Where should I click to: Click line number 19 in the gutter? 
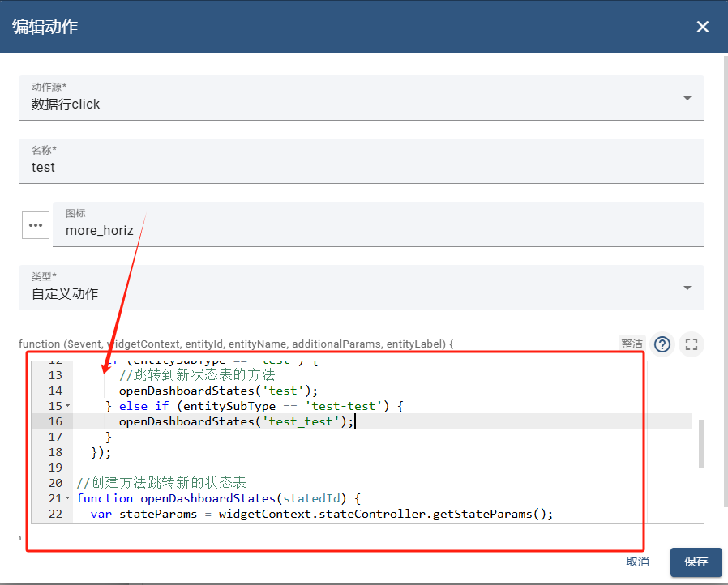(x=55, y=468)
